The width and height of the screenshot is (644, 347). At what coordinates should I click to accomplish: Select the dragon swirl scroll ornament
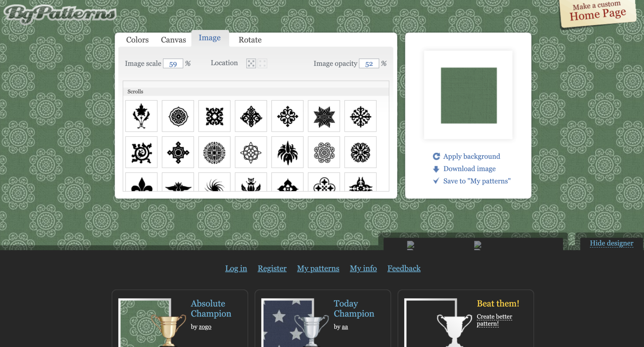[141, 152]
